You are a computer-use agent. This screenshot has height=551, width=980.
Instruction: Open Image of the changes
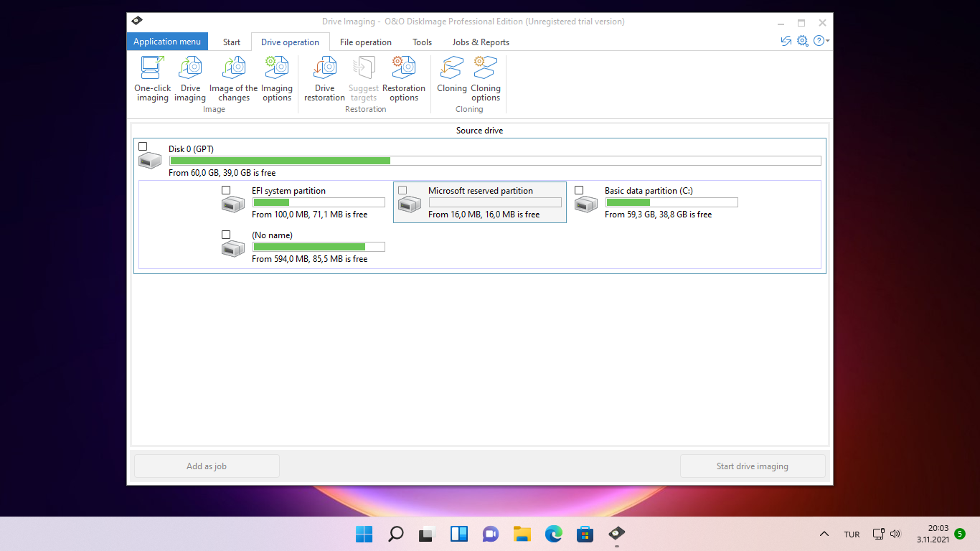point(234,79)
